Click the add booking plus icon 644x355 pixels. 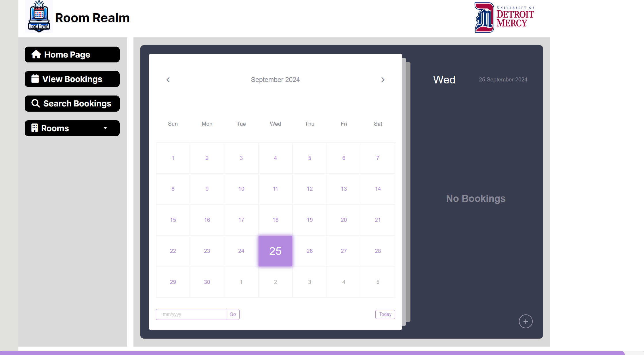525,321
